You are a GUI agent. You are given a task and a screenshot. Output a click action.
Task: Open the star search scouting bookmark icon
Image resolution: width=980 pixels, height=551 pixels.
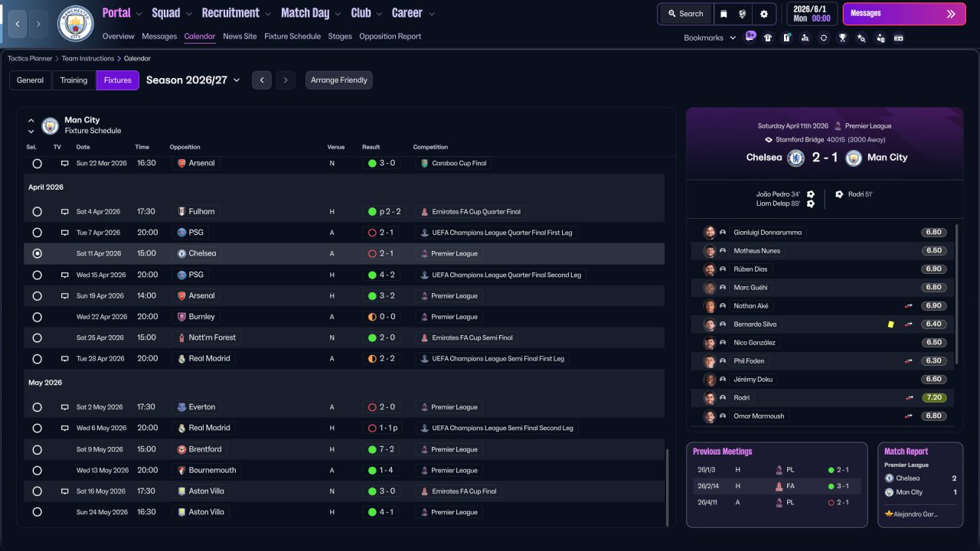click(x=861, y=37)
